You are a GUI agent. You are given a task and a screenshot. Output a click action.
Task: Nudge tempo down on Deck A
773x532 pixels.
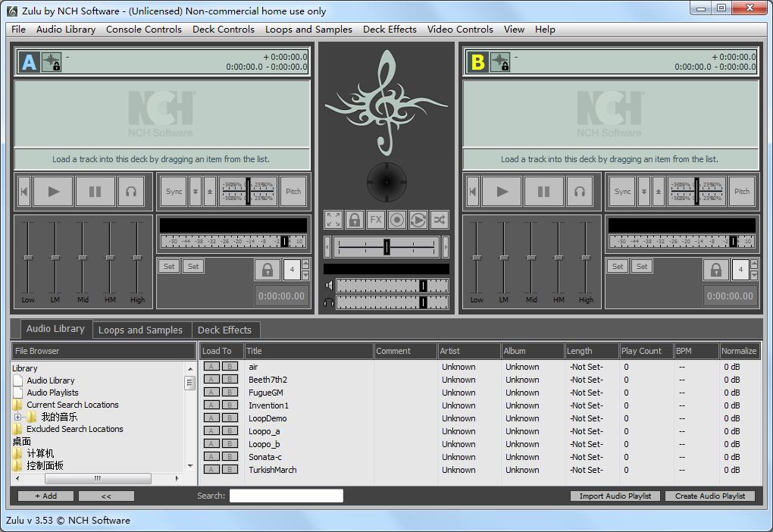[x=196, y=191]
